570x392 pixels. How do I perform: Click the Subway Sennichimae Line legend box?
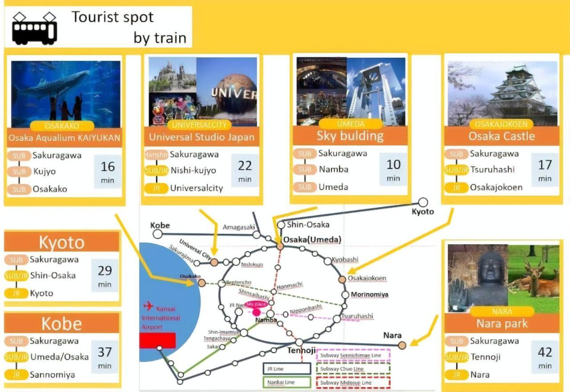pyautogui.click(x=353, y=356)
